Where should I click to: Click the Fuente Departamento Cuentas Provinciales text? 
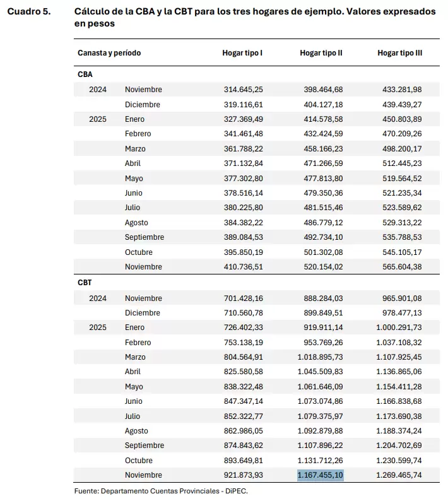(161, 491)
